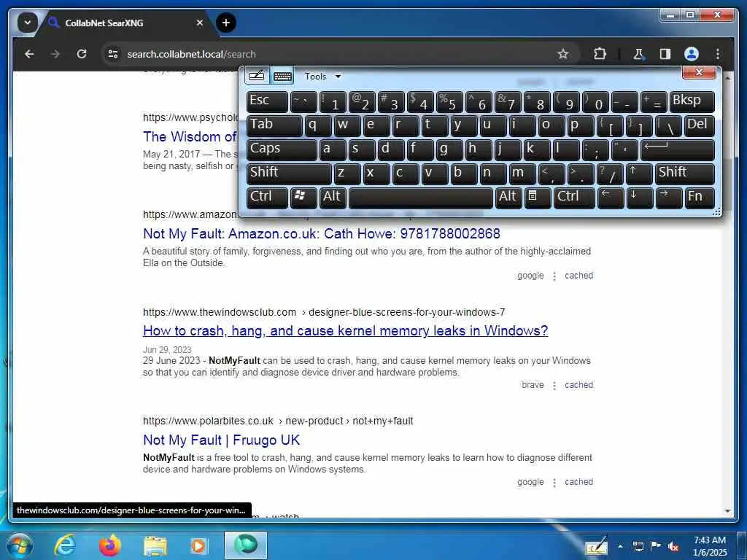Open cached version of Amazon result
The width and height of the screenshot is (747, 560).
click(578, 275)
